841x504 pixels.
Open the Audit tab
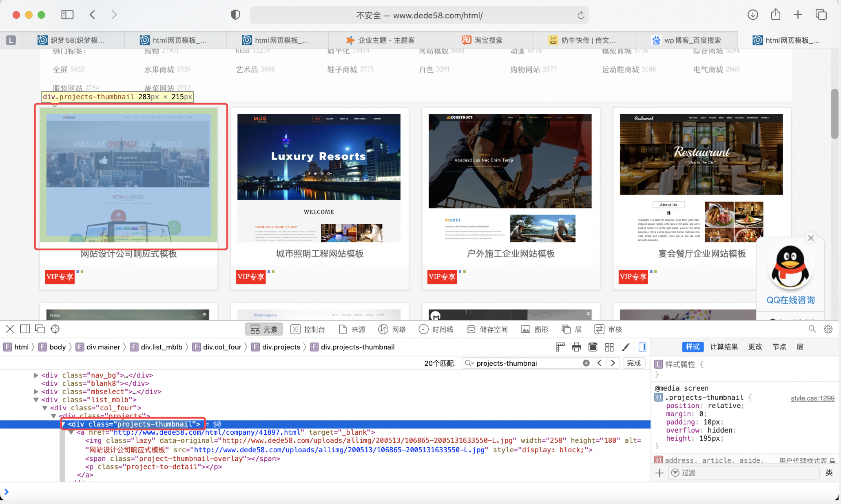(608, 329)
